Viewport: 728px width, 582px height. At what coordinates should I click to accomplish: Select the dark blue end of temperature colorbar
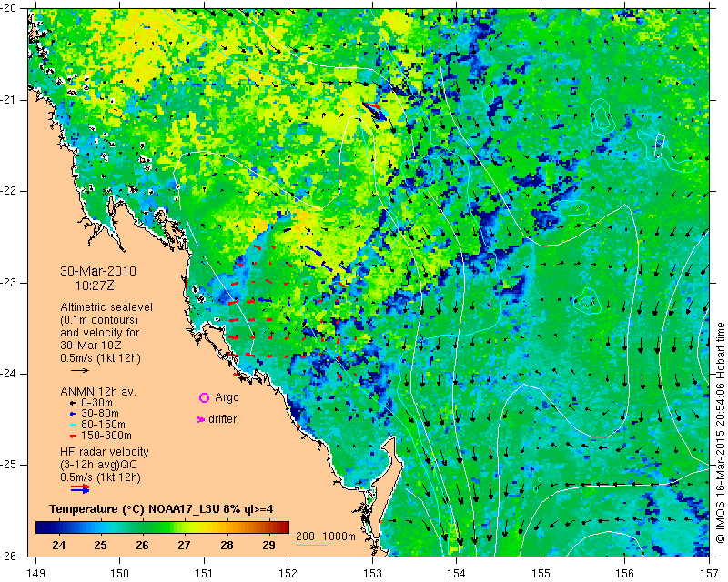coord(42,527)
